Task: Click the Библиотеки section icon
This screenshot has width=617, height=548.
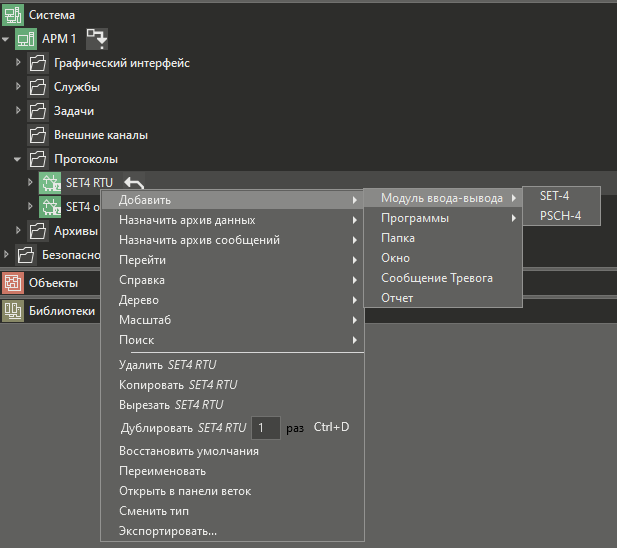Action: point(13,311)
